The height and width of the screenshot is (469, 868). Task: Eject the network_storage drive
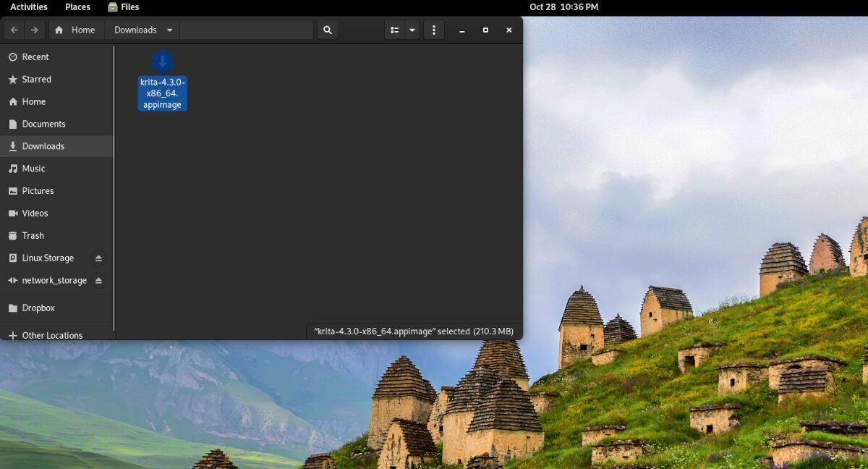pos(98,280)
